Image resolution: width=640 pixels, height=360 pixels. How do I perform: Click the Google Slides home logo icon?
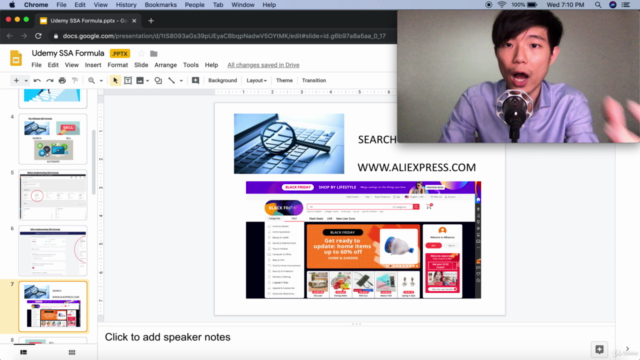[16, 58]
